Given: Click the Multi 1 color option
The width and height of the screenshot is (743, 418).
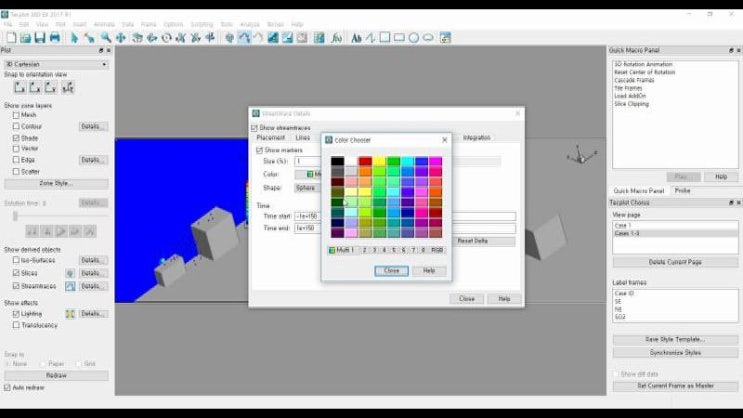Looking at the screenshot, I should (x=342, y=250).
